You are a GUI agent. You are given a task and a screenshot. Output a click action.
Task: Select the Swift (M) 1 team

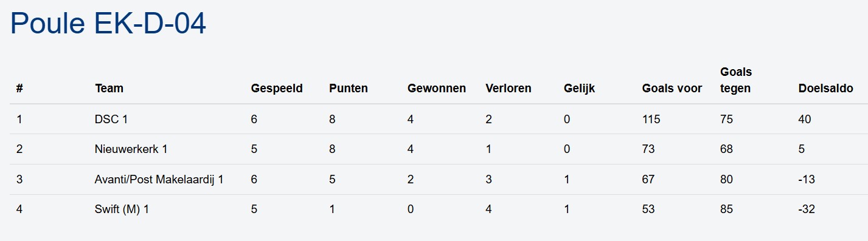(122, 210)
